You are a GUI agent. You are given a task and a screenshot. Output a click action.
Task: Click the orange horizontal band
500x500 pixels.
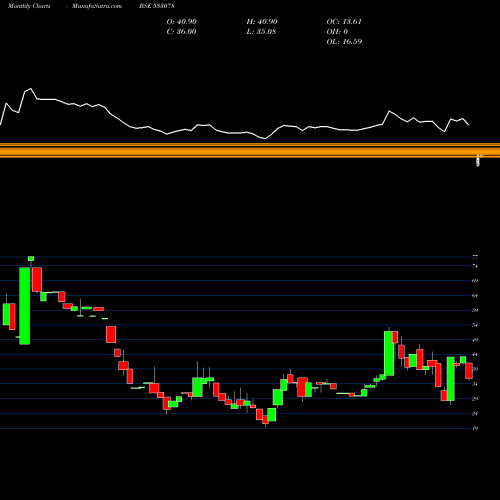pos(250,150)
